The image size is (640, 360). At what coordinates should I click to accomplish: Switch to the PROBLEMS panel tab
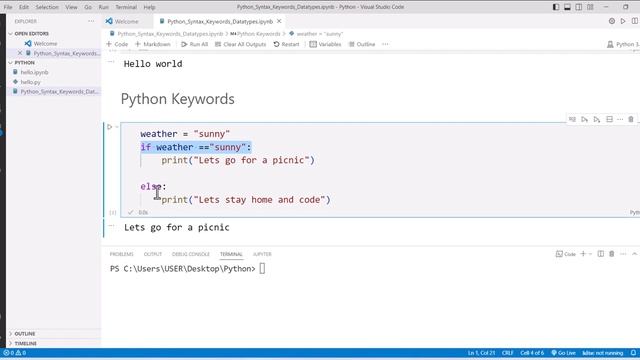click(x=122, y=254)
